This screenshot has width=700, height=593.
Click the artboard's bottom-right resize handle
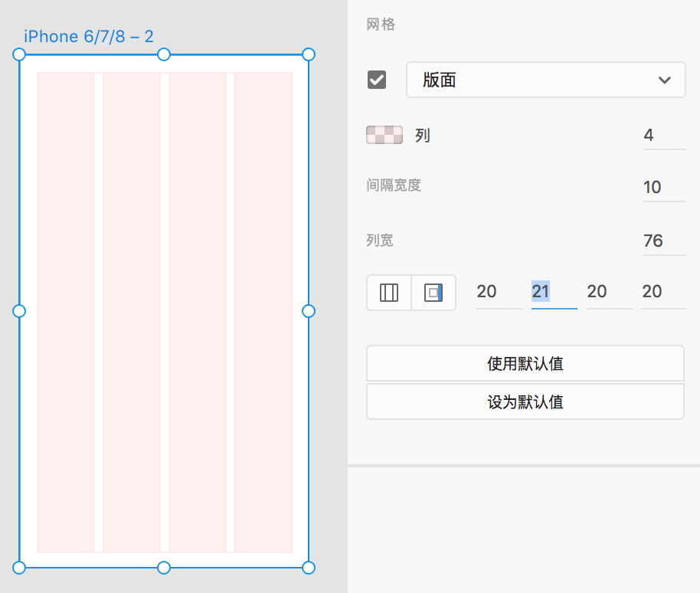coord(309,568)
